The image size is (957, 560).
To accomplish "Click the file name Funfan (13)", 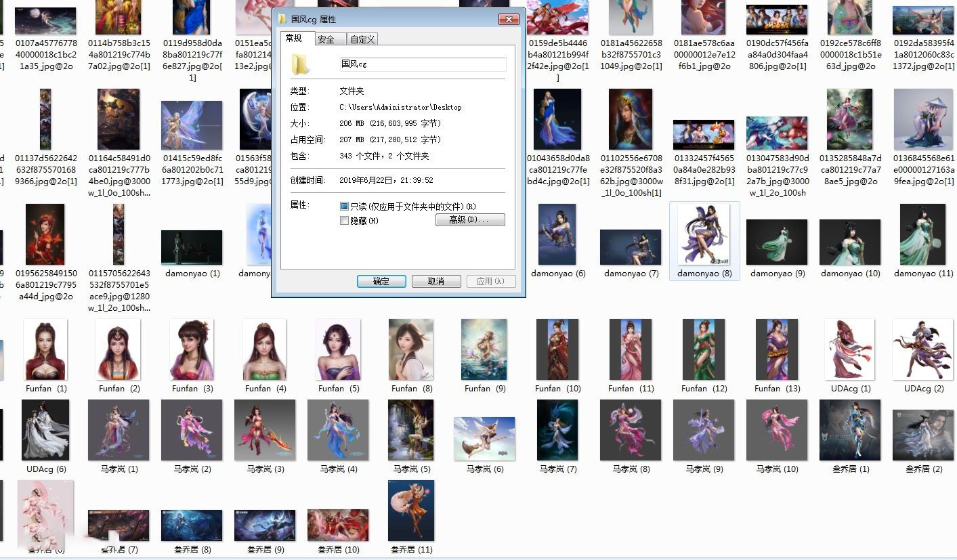I will pos(778,389).
